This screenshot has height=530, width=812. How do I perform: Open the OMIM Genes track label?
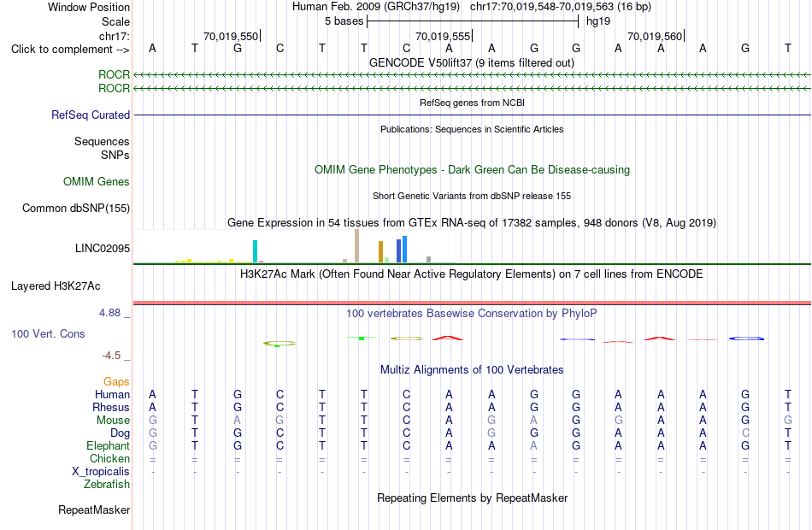pyautogui.click(x=97, y=182)
